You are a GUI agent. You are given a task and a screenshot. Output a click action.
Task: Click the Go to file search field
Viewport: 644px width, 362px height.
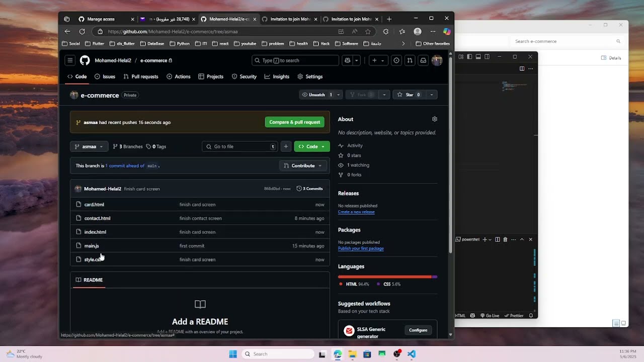tap(239, 146)
